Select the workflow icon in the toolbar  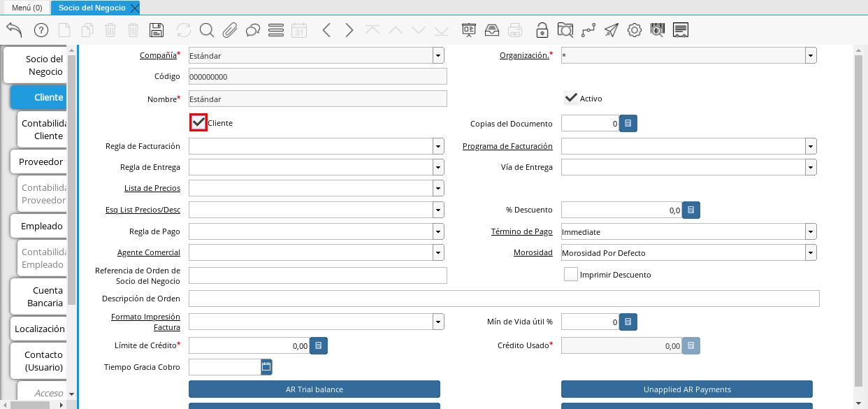coord(589,30)
